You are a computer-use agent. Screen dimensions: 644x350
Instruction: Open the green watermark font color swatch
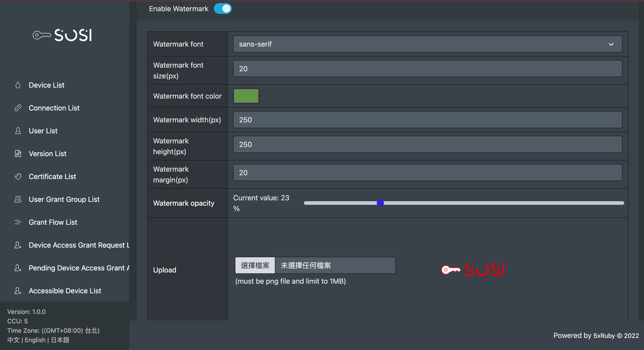(x=246, y=96)
